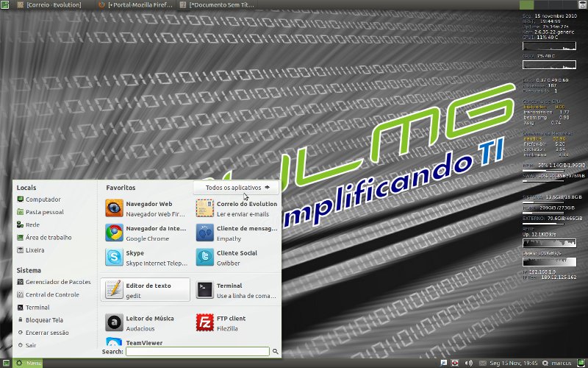Click the Lixeira trash icon
Image resolution: width=588 pixels, height=368 pixels.
21,250
